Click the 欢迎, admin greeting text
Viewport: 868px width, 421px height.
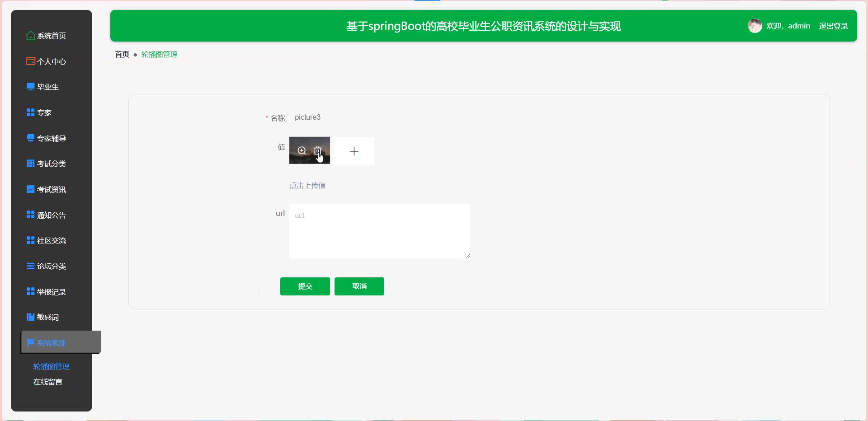788,26
